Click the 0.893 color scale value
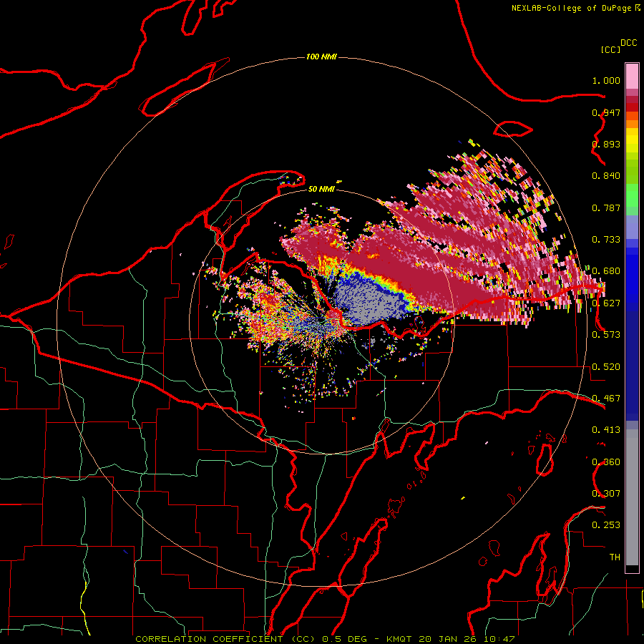The width and height of the screenshot is (644, 644). (x=606, y=144)
